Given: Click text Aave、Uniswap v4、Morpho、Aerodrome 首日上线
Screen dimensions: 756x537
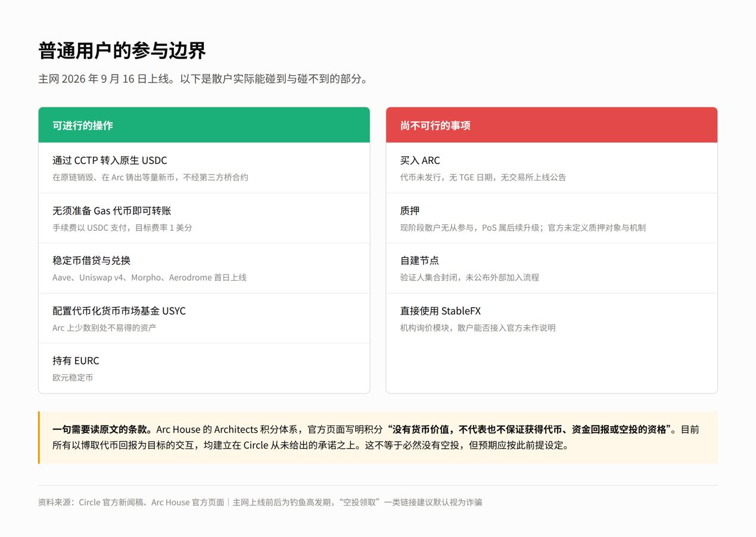Looking at the screenshot, I should (x=150, y=277).
